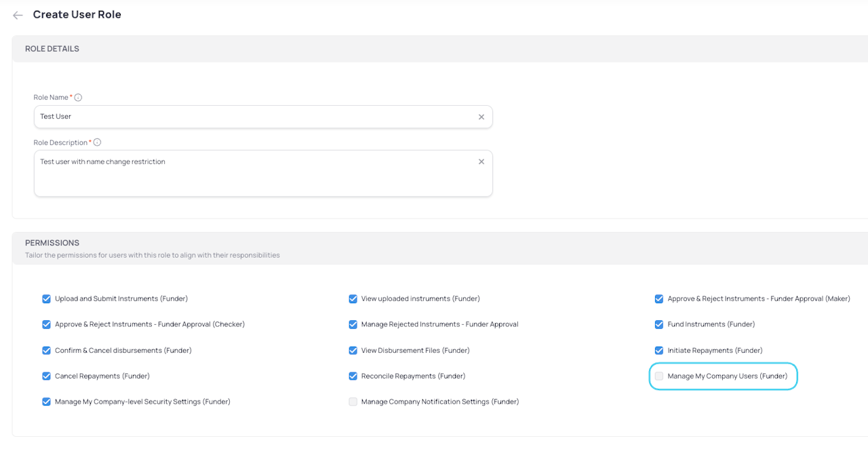The image size is (868, 466).
Task: Toggle Manage Rejected Instruments checkbox
Action: coord(353,324)
